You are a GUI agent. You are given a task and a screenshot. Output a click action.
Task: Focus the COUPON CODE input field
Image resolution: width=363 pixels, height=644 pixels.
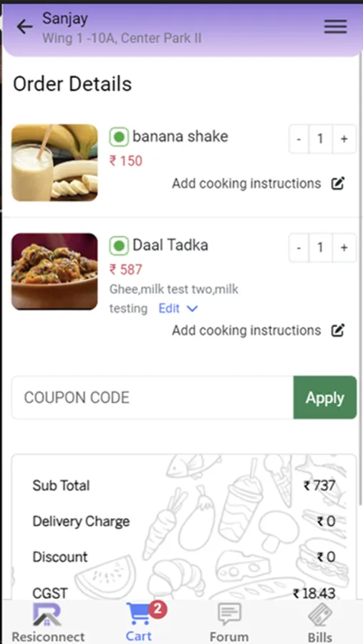153,398
